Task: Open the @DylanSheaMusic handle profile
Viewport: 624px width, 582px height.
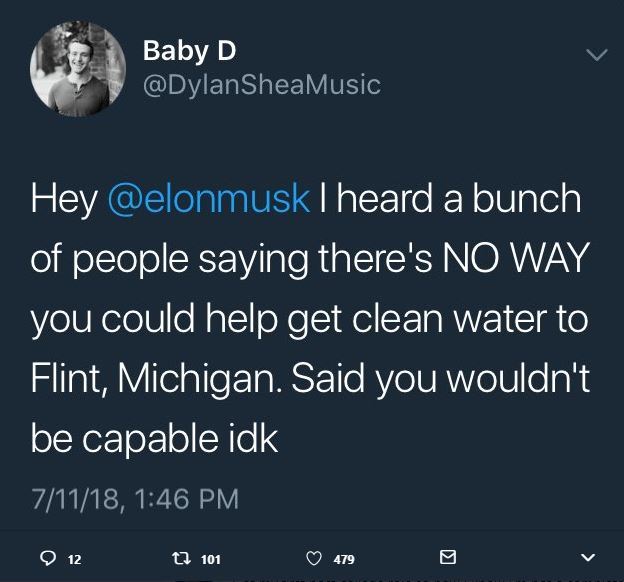Action: click(x=262, y=85)
